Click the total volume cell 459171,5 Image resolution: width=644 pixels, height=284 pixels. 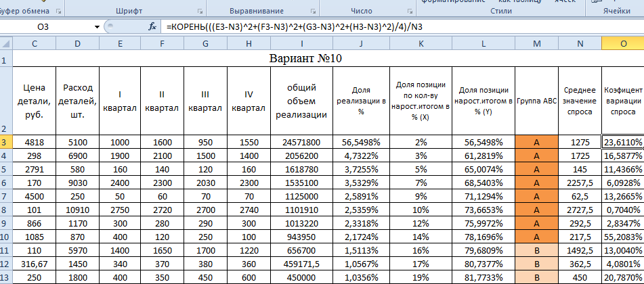click(301, 264)
